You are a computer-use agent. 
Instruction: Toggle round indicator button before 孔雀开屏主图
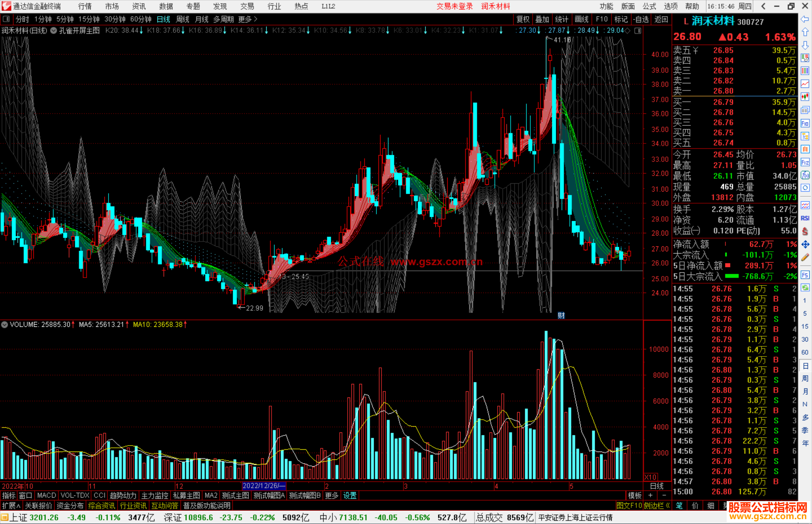point(54,30)
